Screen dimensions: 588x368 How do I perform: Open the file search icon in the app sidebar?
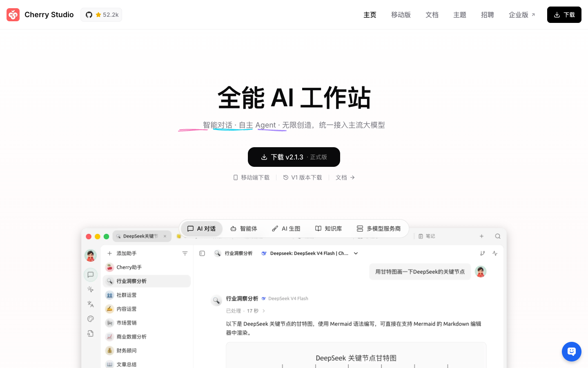[91, 334]
